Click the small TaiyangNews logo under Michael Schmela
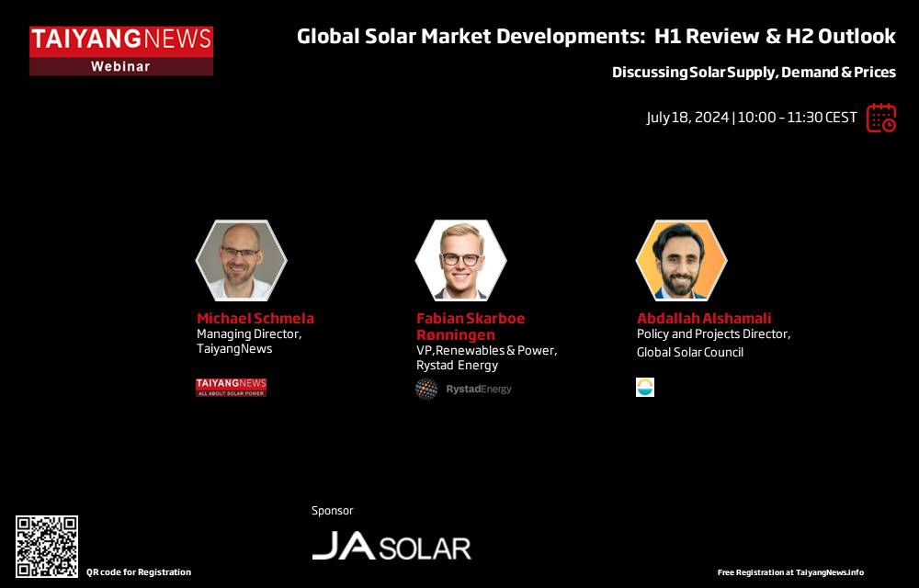 (231, 387)
